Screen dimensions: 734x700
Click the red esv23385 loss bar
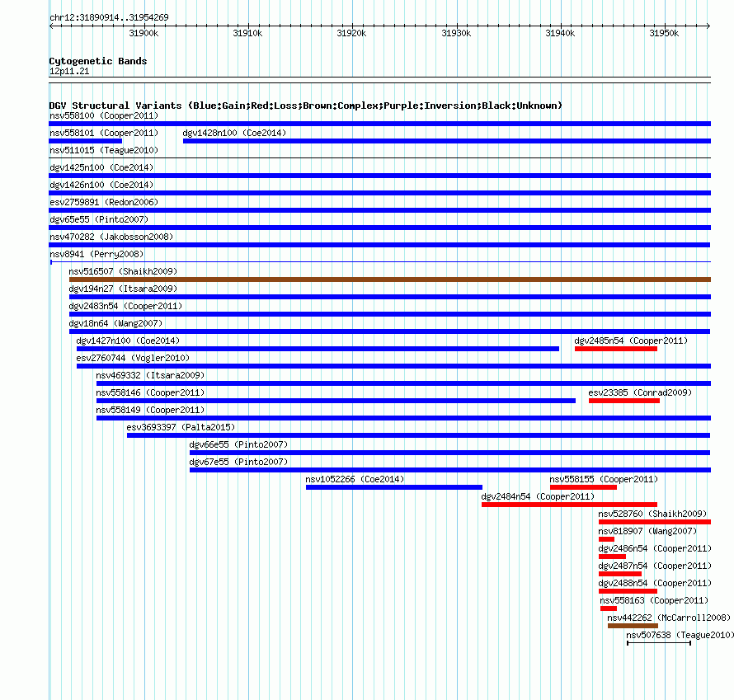624,401
